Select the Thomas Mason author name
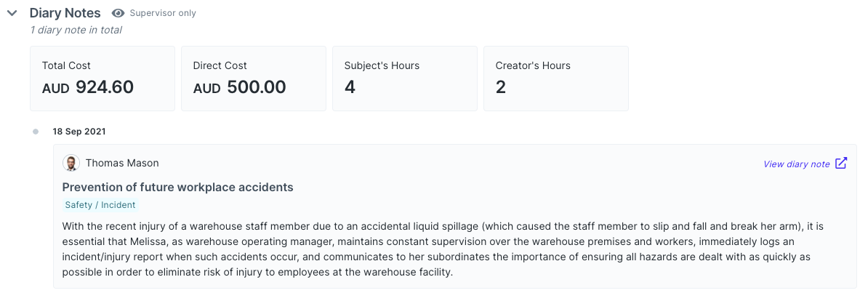This screenshot has height=301, width=868. (x=122, y=164)
